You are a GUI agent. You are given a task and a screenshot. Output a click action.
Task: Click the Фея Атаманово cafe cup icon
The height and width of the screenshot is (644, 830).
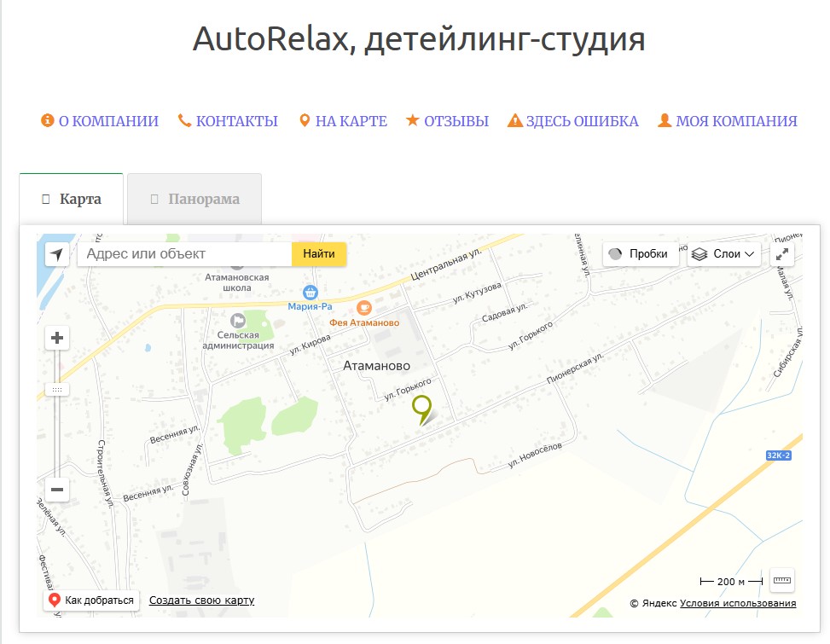coord(364,308)
